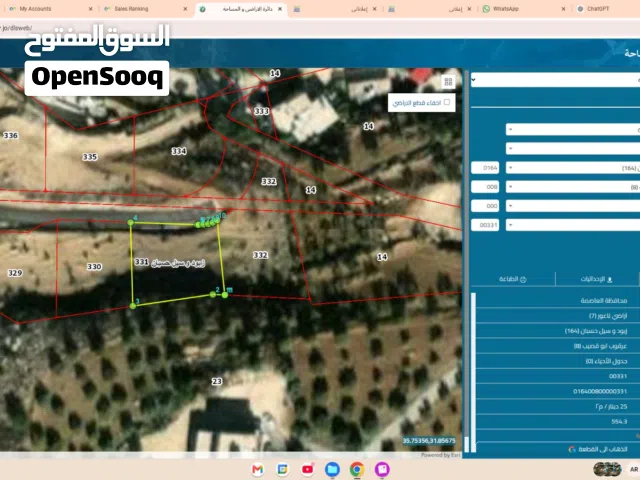Switch to the ChatGPT tab
Image resolution: width=640 pixels, height=480 pixels.
[606, 9]
